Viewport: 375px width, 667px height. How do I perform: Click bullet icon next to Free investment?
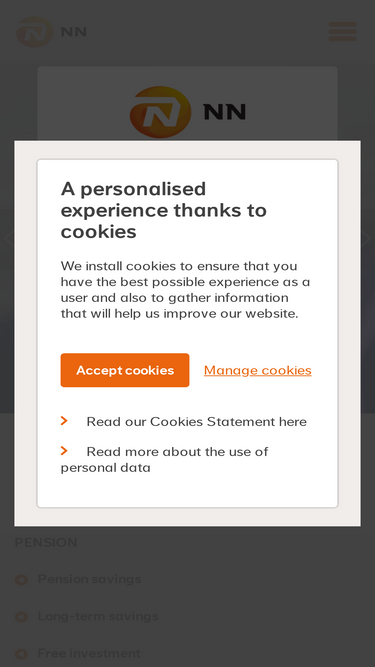pos(21,653)
